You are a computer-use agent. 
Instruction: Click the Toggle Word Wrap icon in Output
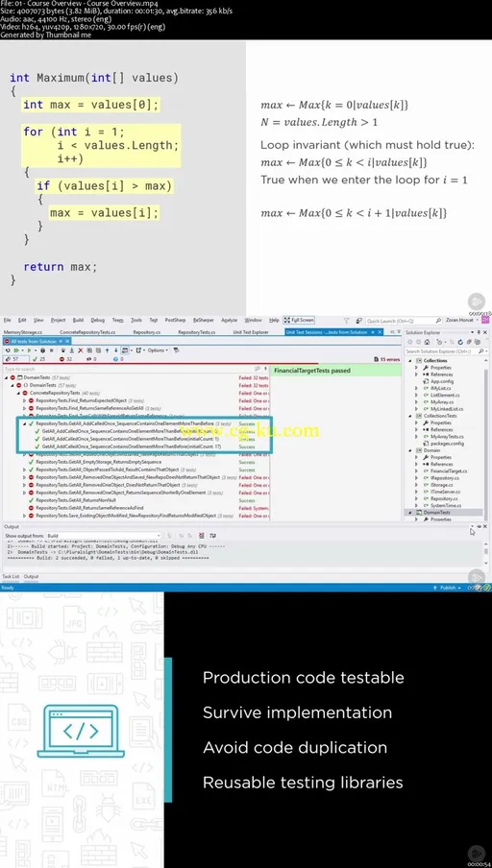click(x=212, y=536)
